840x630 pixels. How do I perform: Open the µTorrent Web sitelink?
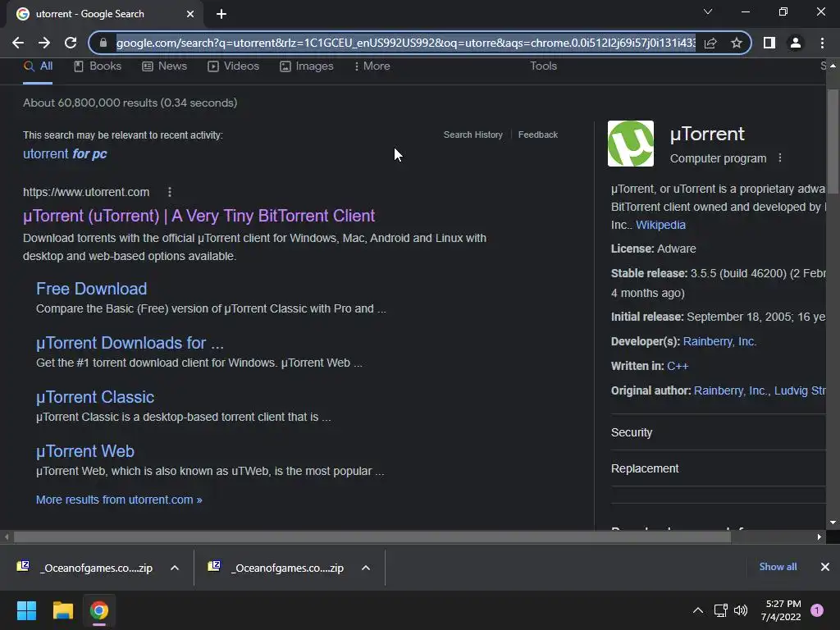point(85,451)
